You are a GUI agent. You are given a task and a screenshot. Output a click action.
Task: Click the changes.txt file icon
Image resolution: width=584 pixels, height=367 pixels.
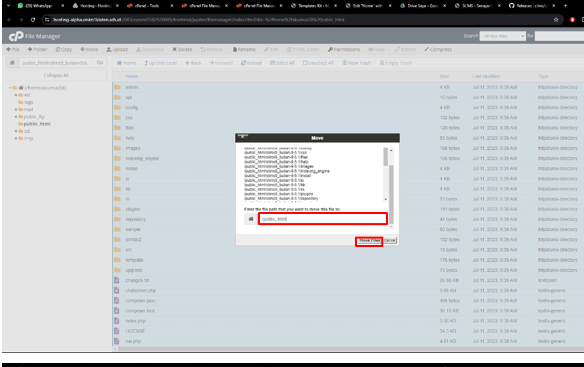(x=117, y=280)
